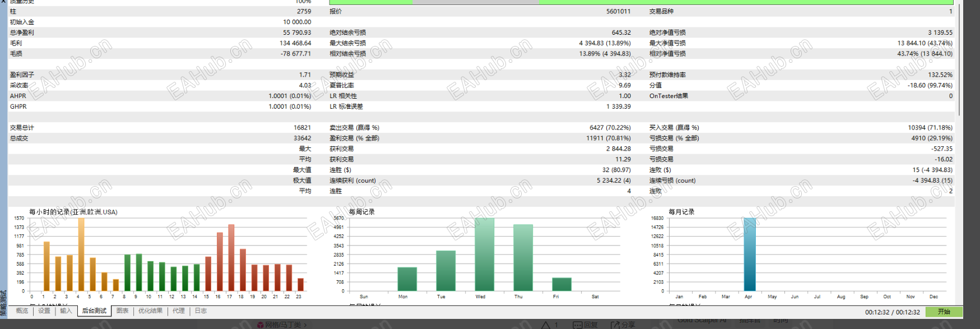
Task: Open the 网格/马丁类 category link
Action: tap(283, 325)
